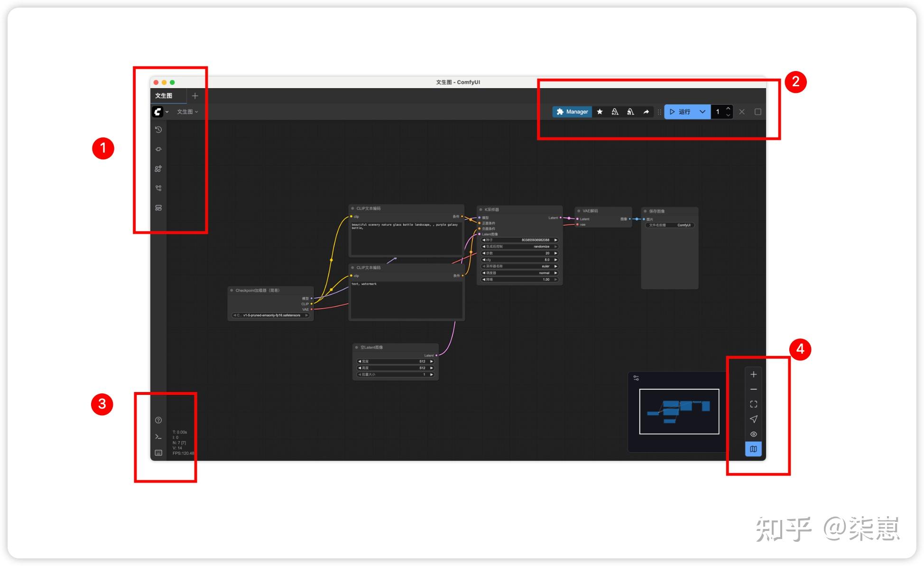The width and height of the screenshot is (924, 566).
Task: Click the star favorite icon in toolbar
Action: [x=600, y=112]
